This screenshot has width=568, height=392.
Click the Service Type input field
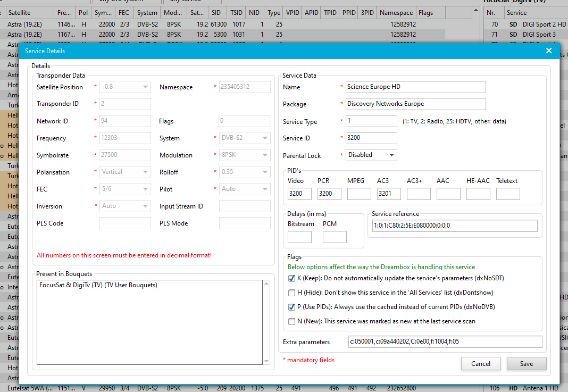pyautogui.click(x=371, y=121)
